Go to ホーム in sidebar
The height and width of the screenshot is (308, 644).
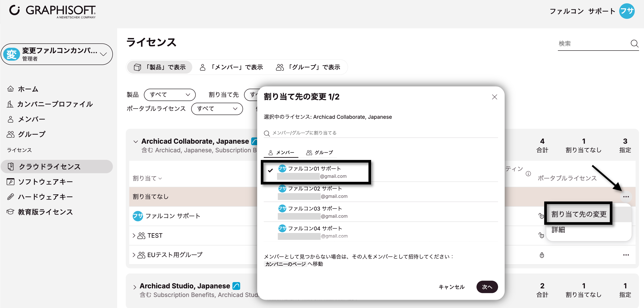[x=23, y=89]
